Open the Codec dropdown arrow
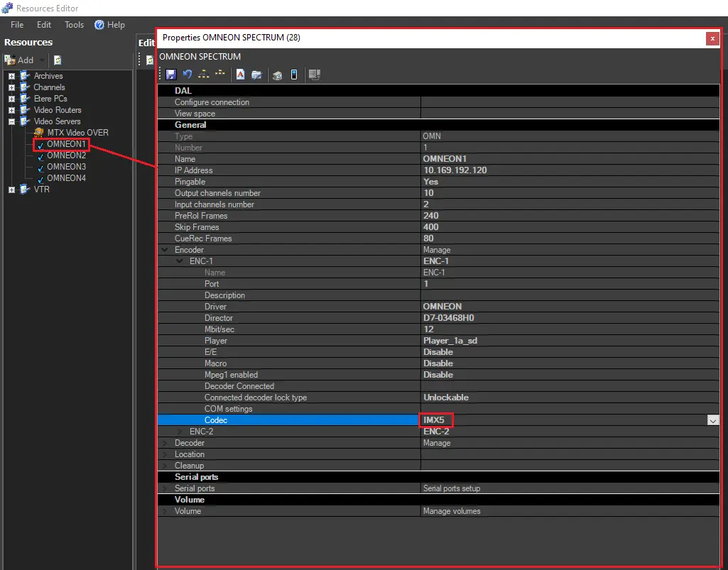Image resolution: width=728 pixels, height=570 pixels. [712, 420]
